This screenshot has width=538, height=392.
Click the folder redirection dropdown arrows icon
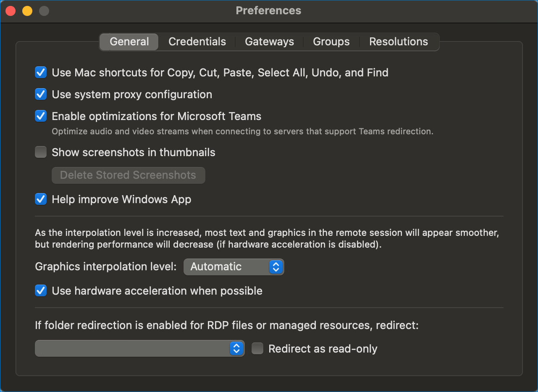[236, 348]
